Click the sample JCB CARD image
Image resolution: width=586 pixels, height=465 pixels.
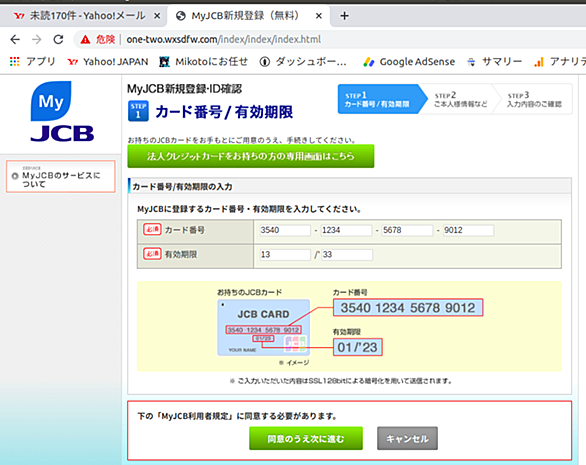263,327
